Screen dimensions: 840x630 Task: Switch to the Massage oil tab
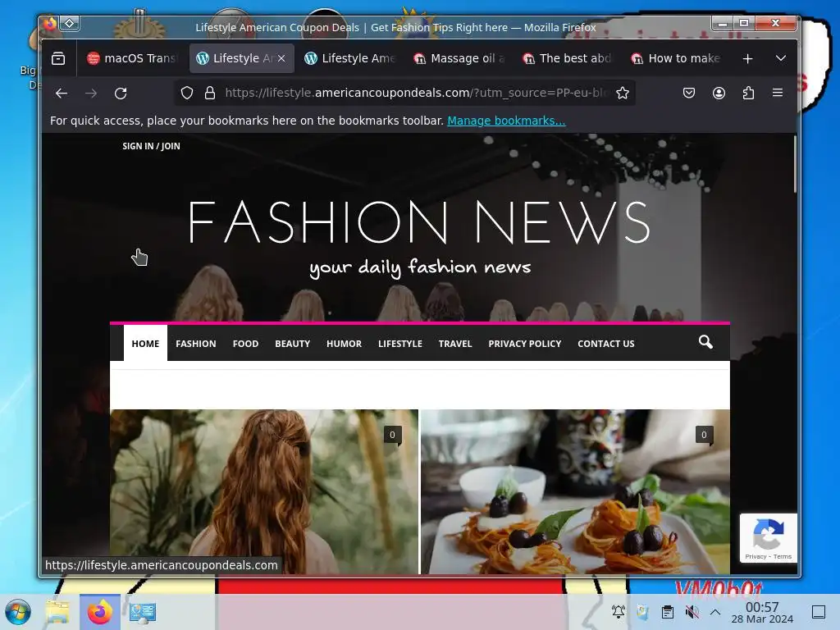click(x=459, y=58)
